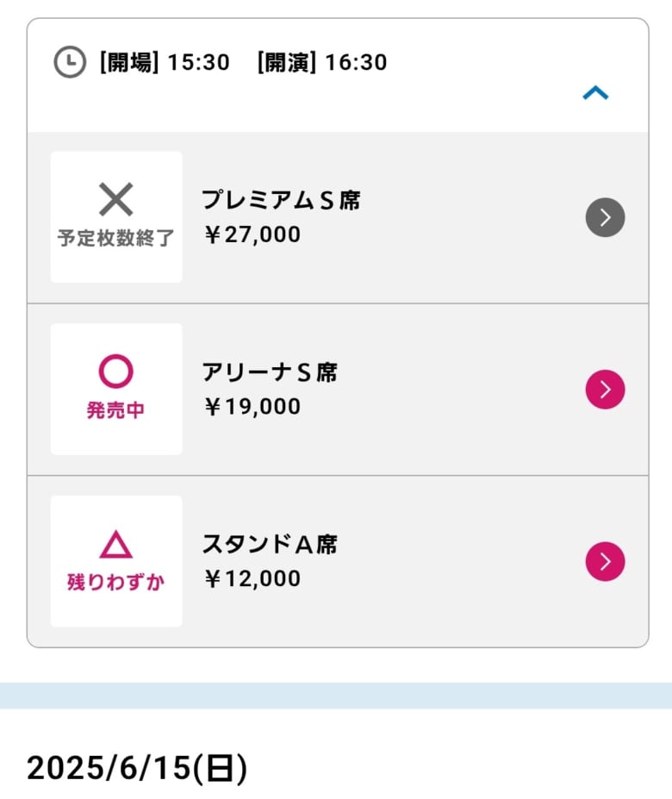Click the ¥19,000 price text
672x799 pixels.
(252, 407)
